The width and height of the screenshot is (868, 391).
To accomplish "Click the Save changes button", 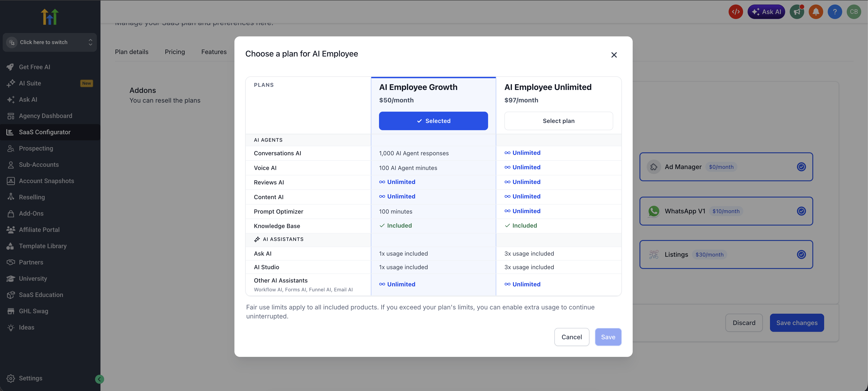I will (x=797, y=323).
